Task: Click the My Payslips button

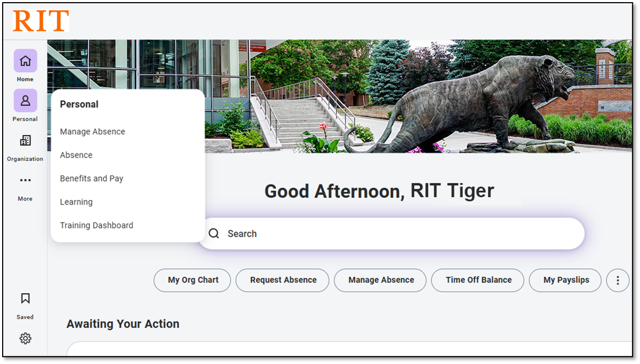Action: [x=564, y=280]
